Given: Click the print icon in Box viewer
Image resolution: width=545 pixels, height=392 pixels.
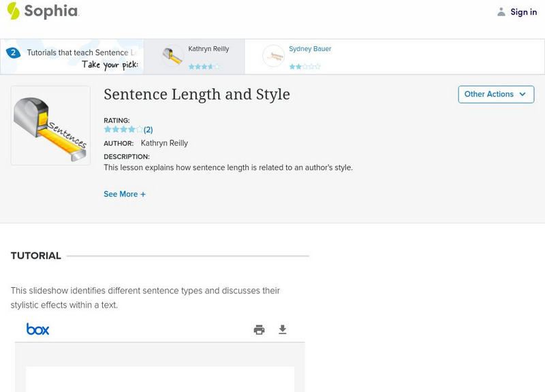Looking at the screenshot, I should click(259, 330).
